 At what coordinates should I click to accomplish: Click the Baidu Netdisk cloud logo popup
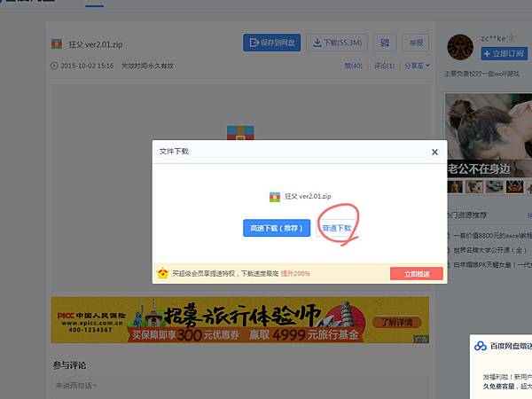(481, 346)
